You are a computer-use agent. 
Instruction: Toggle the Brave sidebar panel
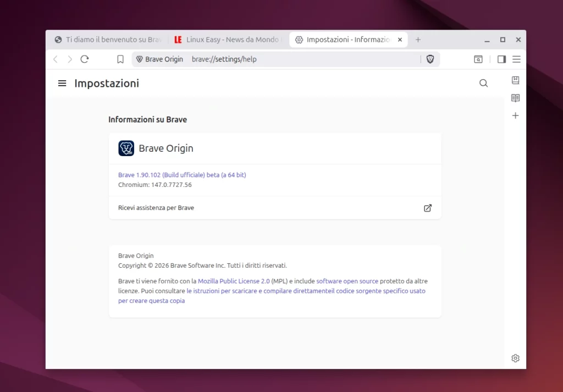coord(501,59)
